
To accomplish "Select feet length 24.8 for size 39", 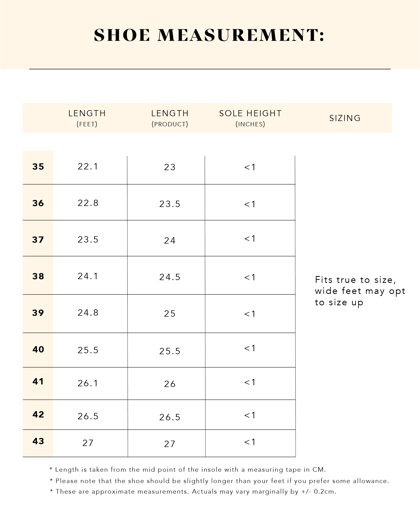I will click(x=88, y=313).
